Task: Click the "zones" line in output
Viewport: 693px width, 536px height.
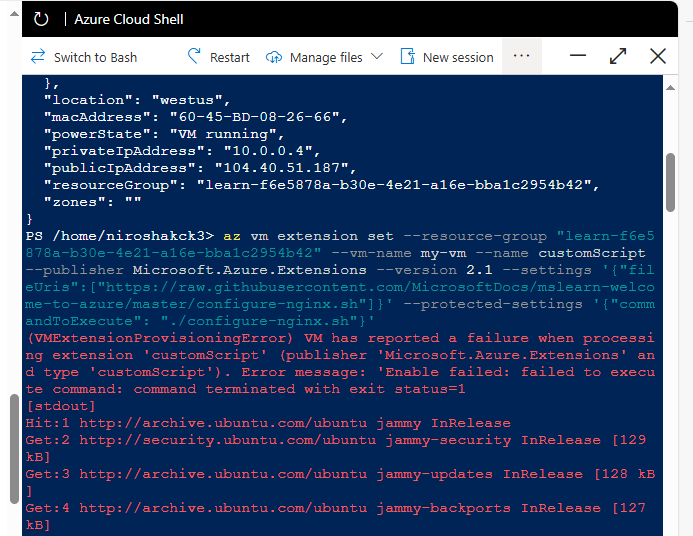Action: point(92,202)
